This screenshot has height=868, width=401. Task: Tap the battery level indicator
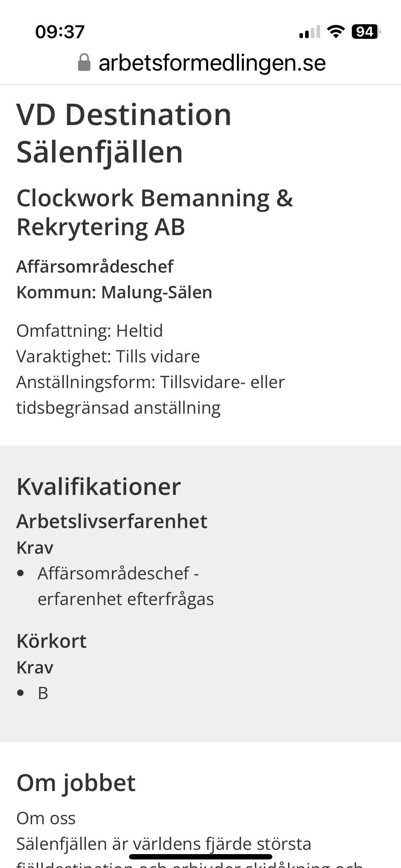click(x=366, y=32)
